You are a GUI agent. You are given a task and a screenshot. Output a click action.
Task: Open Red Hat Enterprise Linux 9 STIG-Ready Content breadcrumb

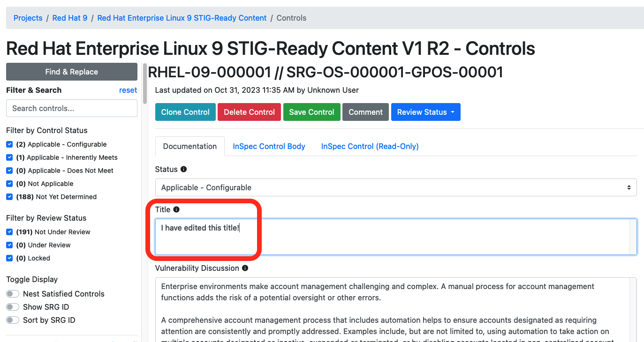pyautogui.click(x=182, y=18)
